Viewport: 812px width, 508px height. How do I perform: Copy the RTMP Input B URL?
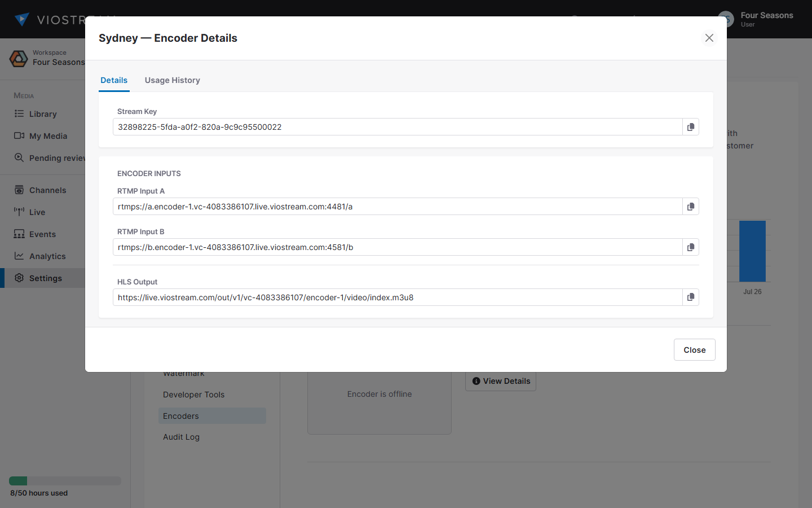[691, 247]
